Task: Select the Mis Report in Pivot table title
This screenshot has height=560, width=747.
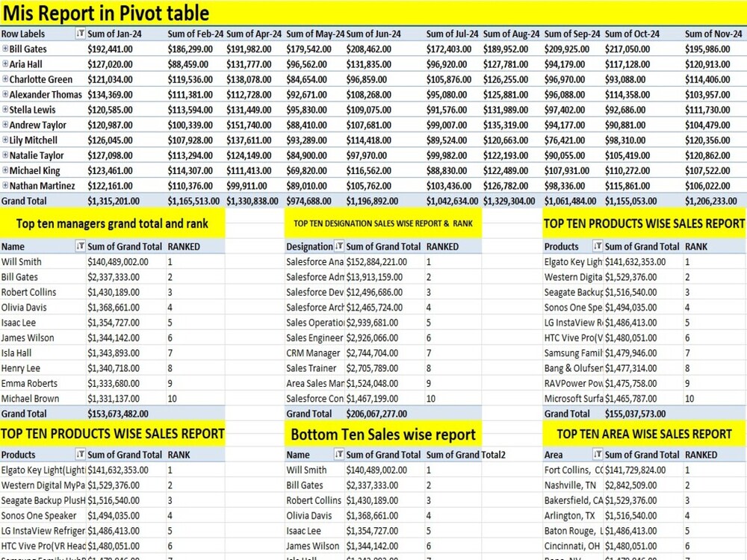Action: click(x=106, y=13)
